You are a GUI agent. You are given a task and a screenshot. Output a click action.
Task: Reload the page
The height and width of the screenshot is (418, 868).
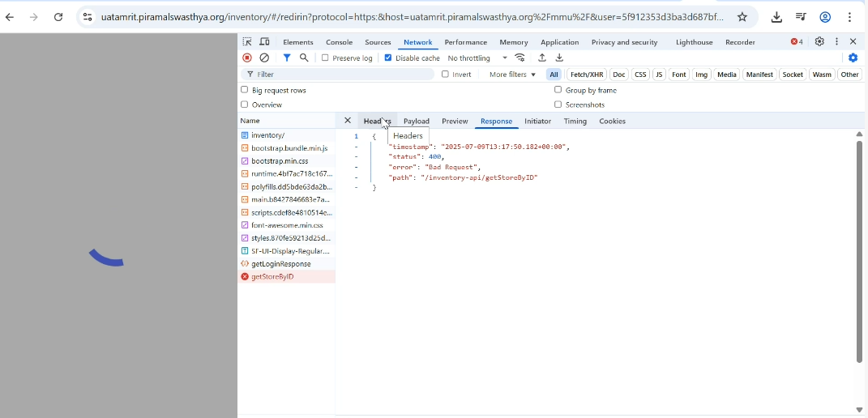point(58,17)
